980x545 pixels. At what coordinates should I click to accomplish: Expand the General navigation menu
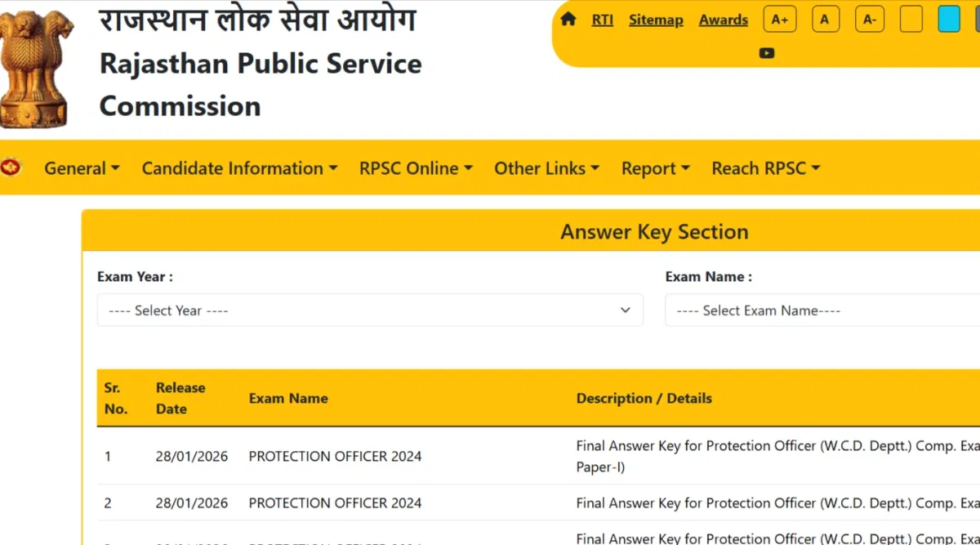point(81,168)
